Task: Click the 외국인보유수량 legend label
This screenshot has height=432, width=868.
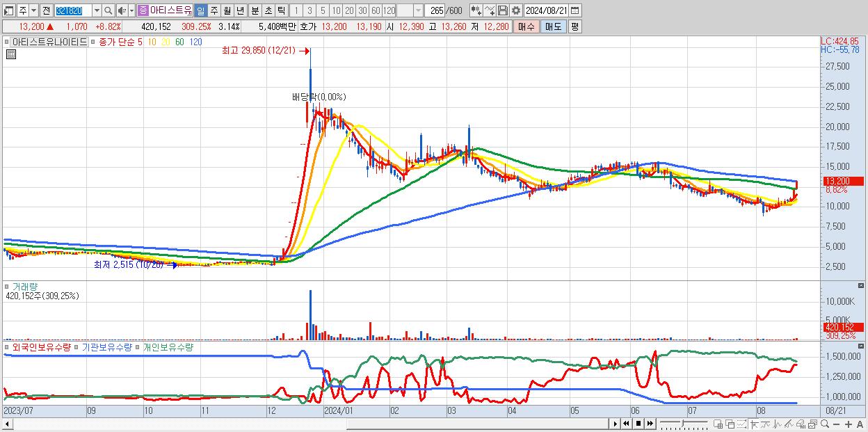Action: coord(41,346)
